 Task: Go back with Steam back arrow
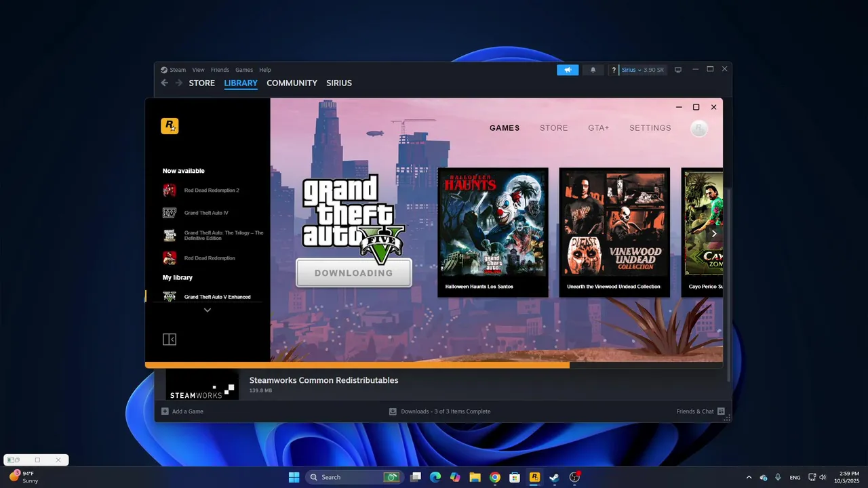coord(164,83)
